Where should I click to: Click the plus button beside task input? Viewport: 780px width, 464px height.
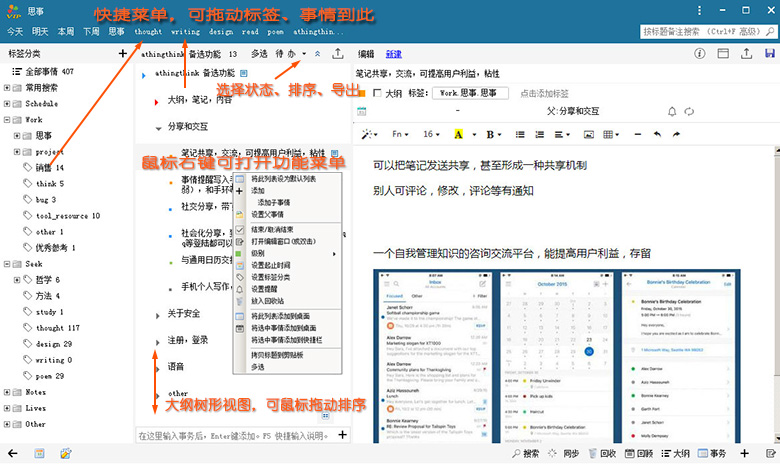pos(343,435)
